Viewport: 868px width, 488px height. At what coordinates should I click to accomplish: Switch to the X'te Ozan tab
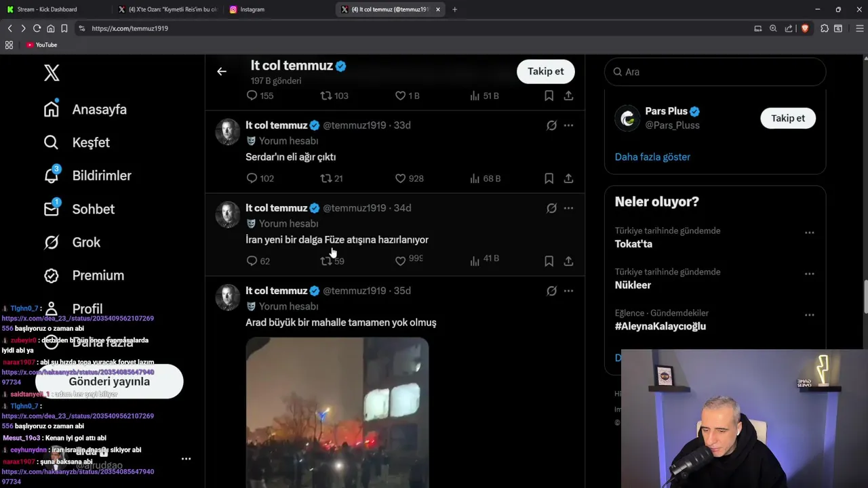coord(167,9)
